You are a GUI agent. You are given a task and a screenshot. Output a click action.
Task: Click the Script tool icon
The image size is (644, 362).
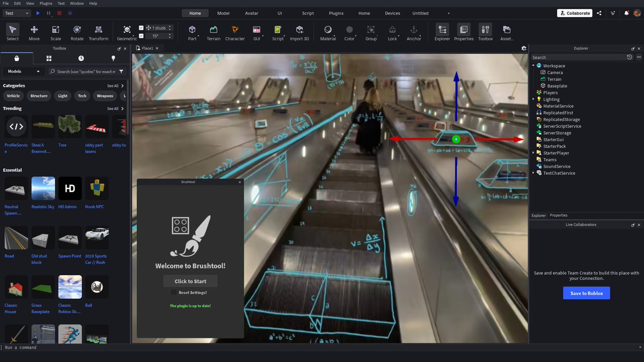pos(277,32)
